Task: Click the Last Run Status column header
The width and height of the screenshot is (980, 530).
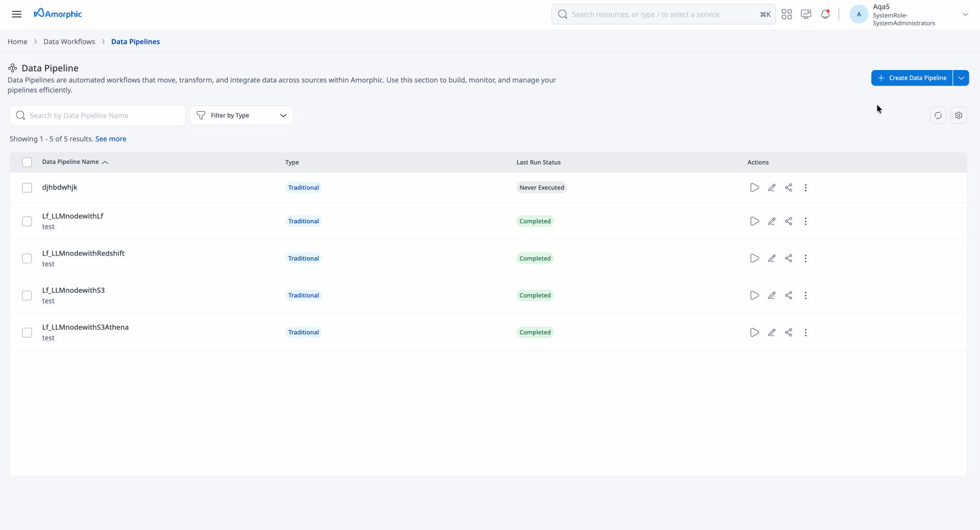Action: 539,162
